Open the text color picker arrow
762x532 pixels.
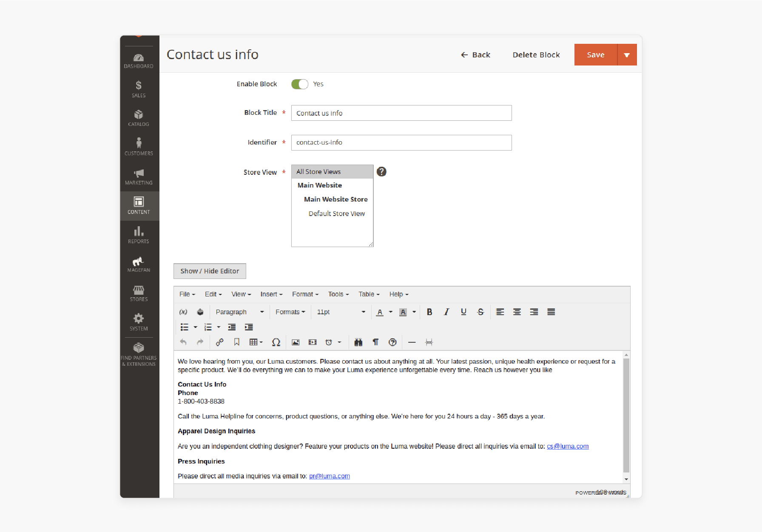click(391, 312)
